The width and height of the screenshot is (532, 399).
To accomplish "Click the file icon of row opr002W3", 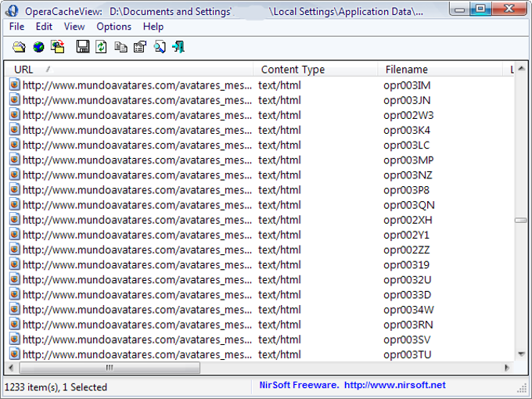I will [14, 115].
